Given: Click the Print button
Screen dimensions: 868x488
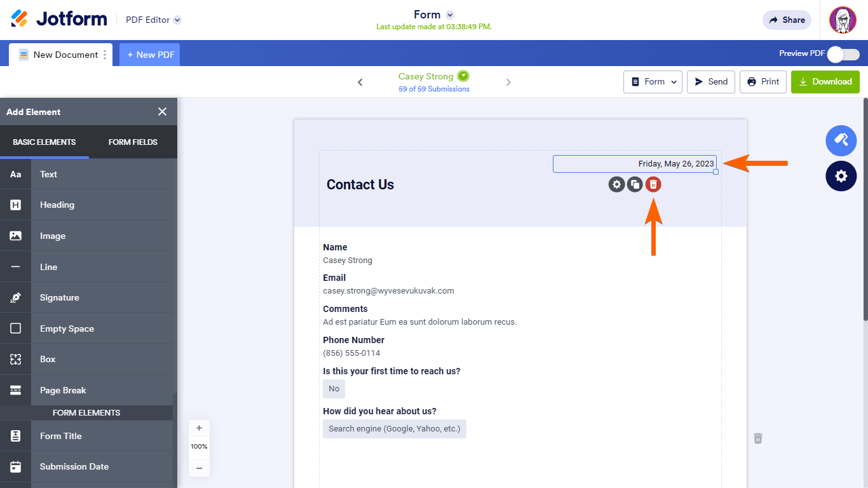Looking at the screenshot, I should (x=763, y=81).
